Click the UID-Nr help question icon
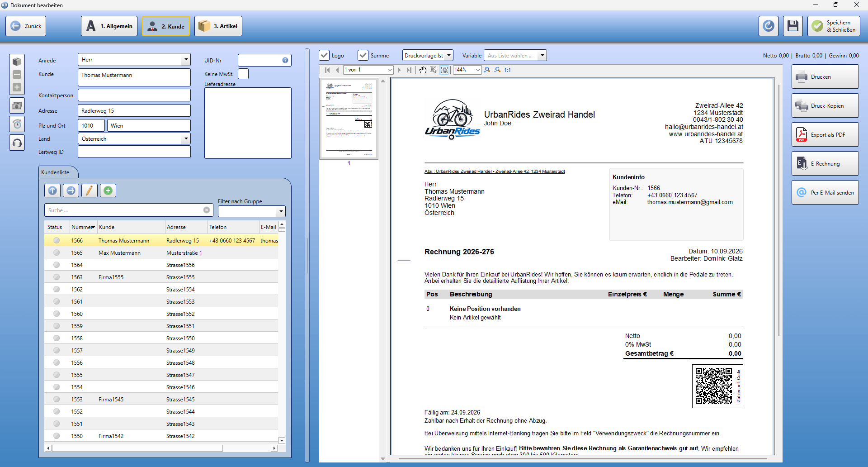 coord(285,60)
